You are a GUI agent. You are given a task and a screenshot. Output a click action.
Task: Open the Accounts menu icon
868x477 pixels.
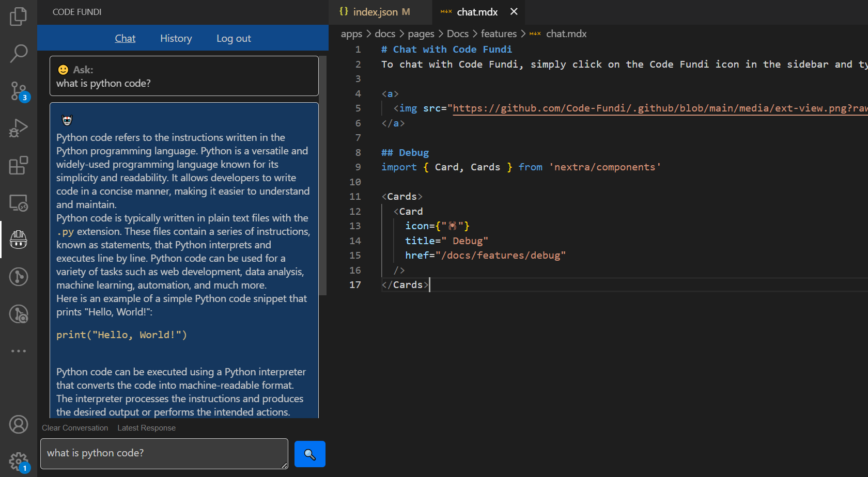[19, 424]
